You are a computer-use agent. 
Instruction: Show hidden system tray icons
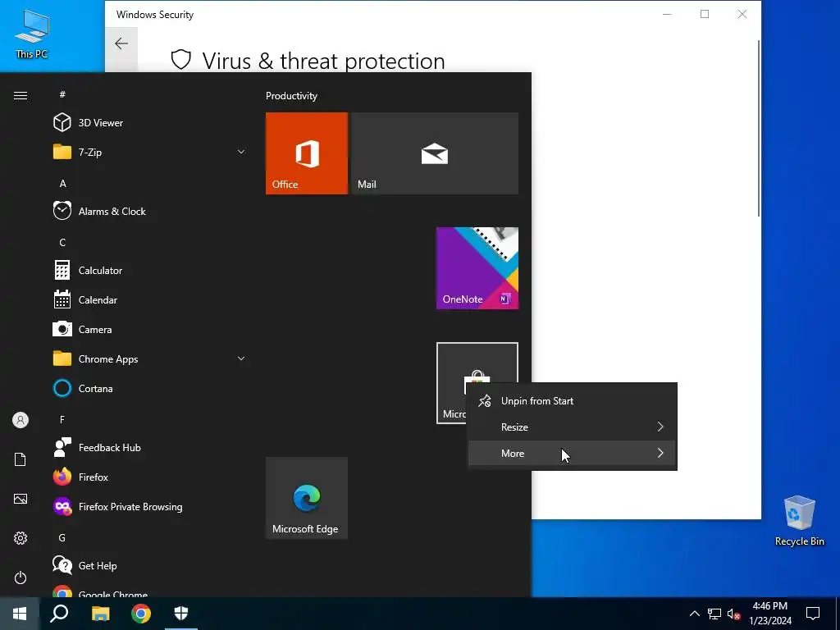(x=694, y=614)
